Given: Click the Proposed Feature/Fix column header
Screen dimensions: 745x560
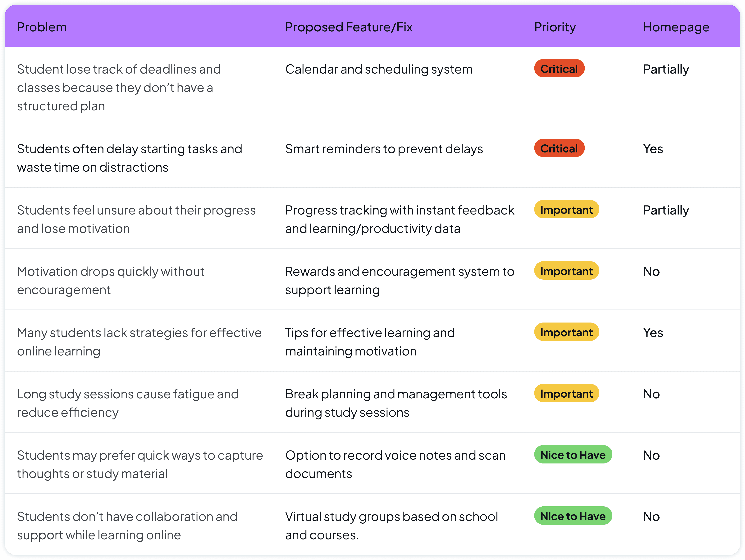Looking at the screenshot, I should tap(349, 27).
